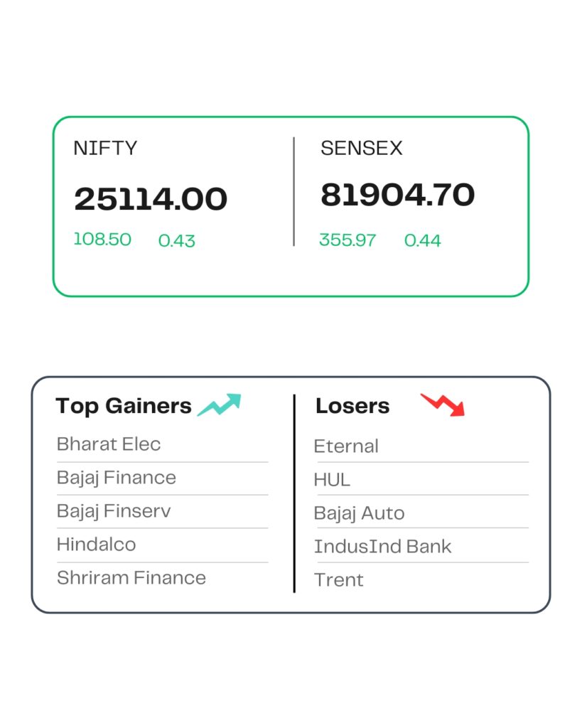582x728 pixels.
Task: Click Hindalco in the gainers list
Action: [97, 544]
